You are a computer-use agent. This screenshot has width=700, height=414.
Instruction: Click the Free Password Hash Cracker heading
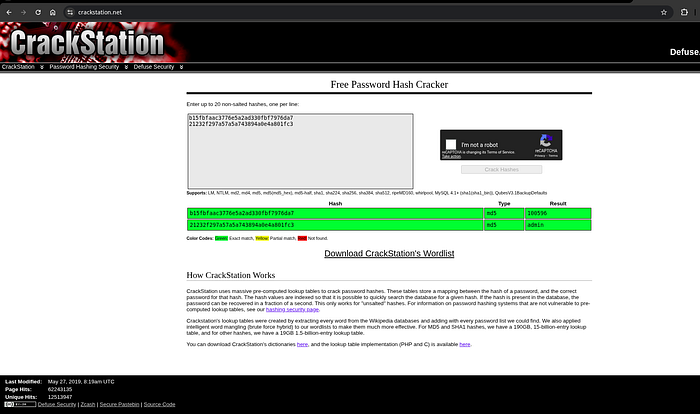coord(389,84)
